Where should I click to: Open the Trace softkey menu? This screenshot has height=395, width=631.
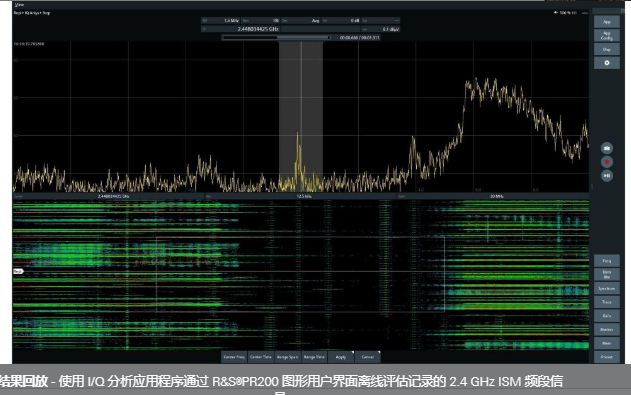coord(607,302)
